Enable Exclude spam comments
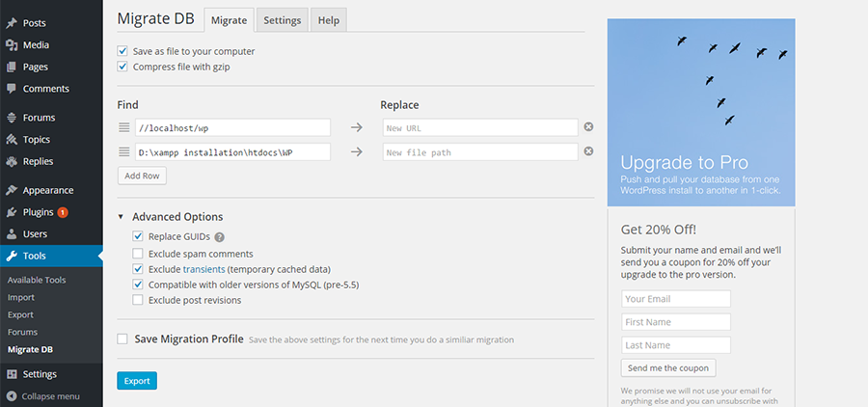The height and width of the screenshot is (407, 868). point(138,254)
